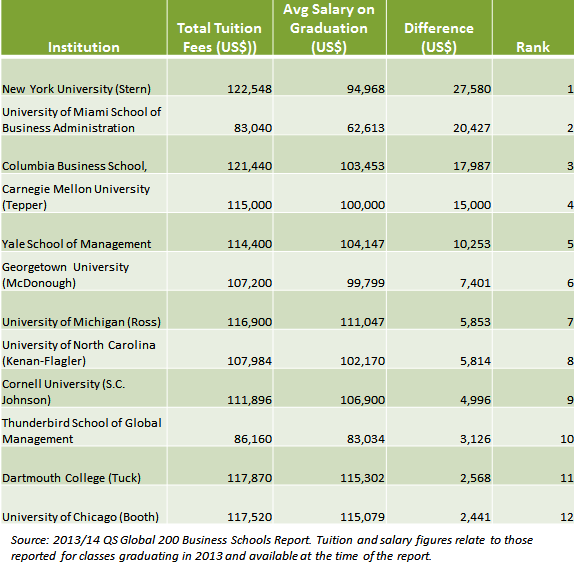Screen dimensions: 574x567
Task: Select Thunderbird School of Global Management cell
Action: pyautogui.click(x=84, y=427)
